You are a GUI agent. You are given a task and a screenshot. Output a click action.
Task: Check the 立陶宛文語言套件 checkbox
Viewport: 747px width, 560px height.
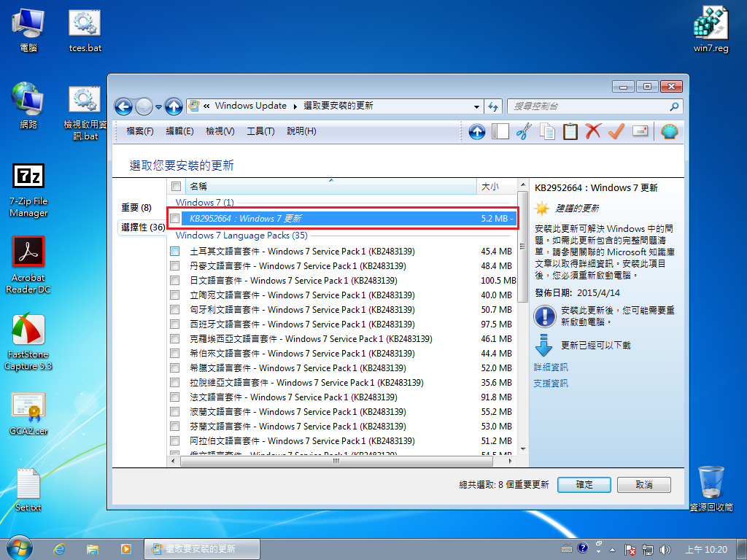(175, 295)
